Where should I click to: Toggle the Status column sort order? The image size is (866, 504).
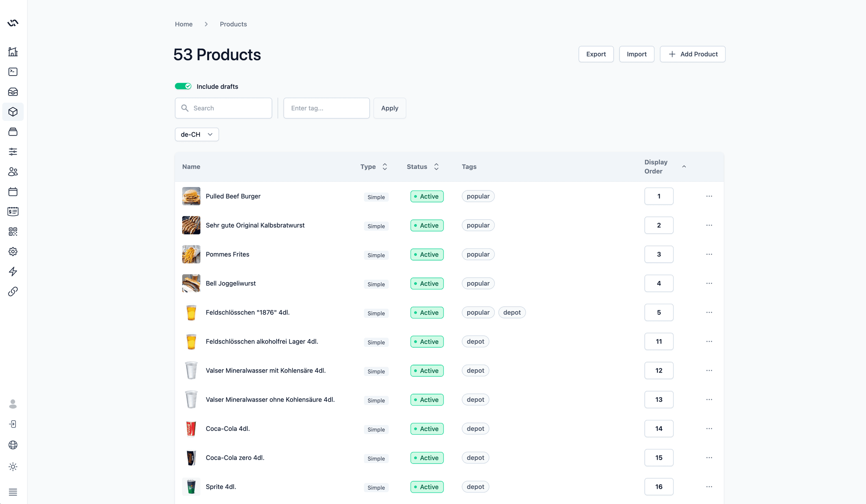(436, 166)
